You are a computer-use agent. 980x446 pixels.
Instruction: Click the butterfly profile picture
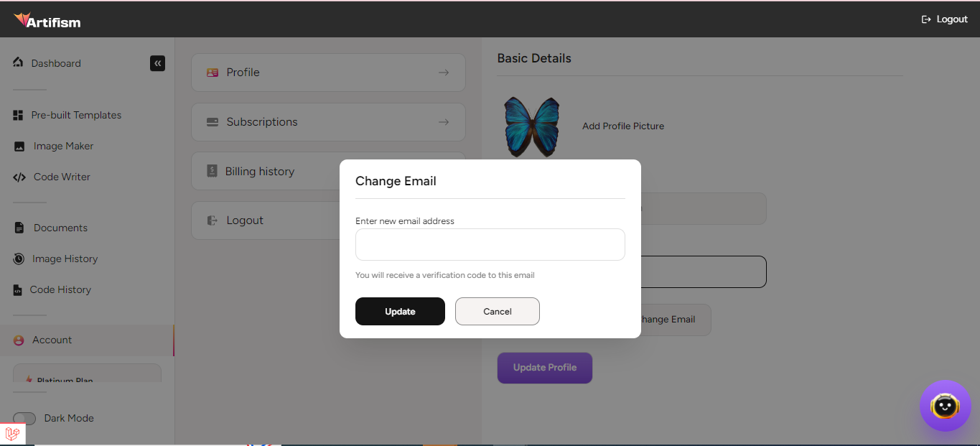pyautogui.click(x=532, y=126)
